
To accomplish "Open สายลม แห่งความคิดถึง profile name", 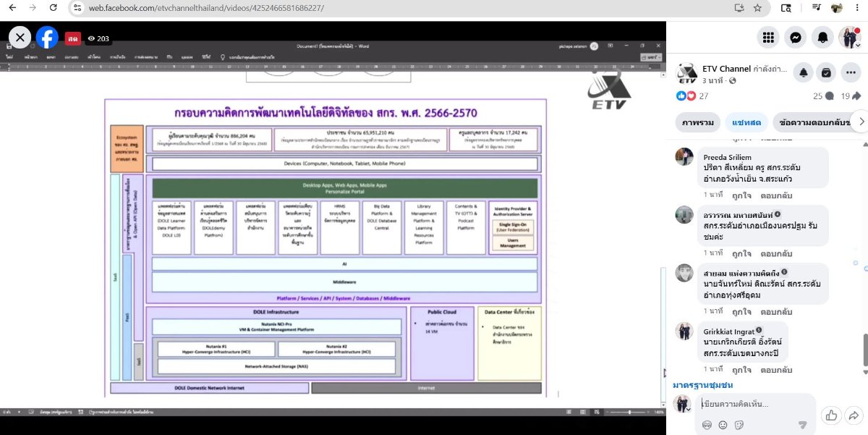I will (741, 273).
